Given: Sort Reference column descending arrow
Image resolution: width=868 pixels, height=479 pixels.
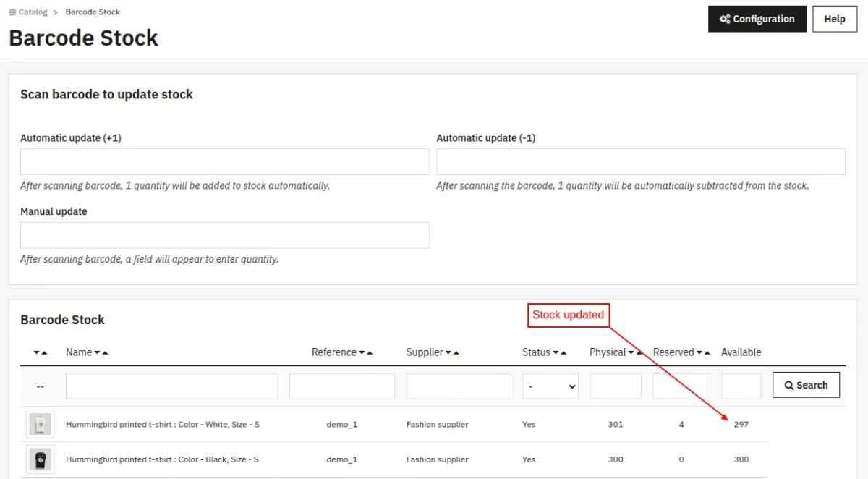Looking at the screenshot, I should tap(362, 353).
